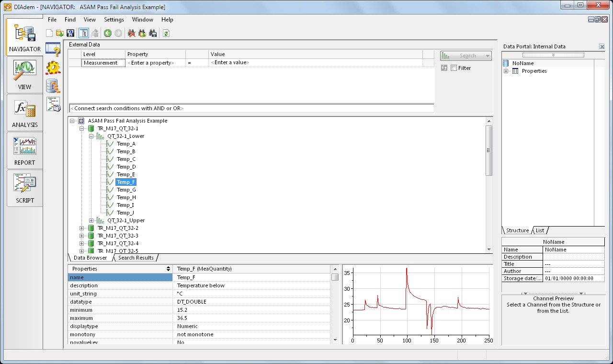This screenshot has width=613, height=364.
Task: Click the Temp_F channel preview chart
Action: point(418,304)
